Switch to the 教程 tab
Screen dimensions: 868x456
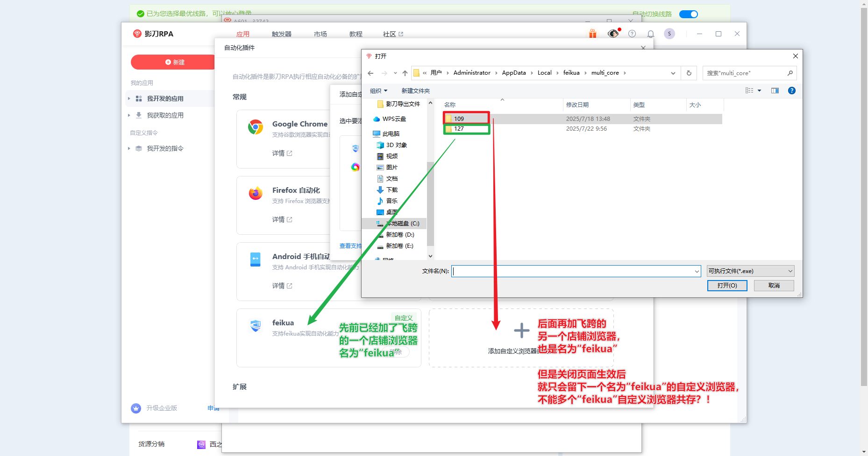(356, 34)
